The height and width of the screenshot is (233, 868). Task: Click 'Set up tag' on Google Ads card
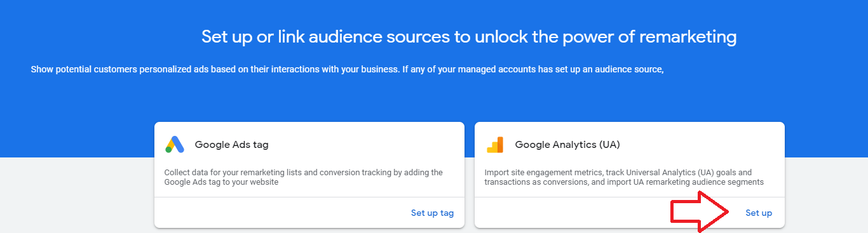[432, 213]
